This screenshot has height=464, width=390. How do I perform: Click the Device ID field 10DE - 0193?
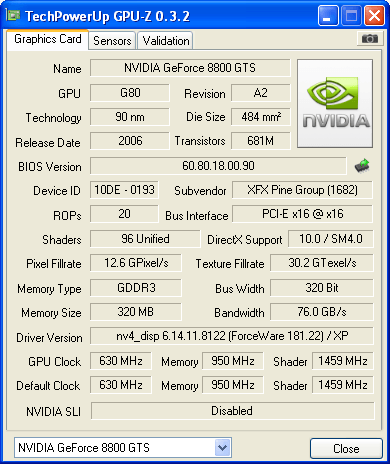[x=124, y=190]
